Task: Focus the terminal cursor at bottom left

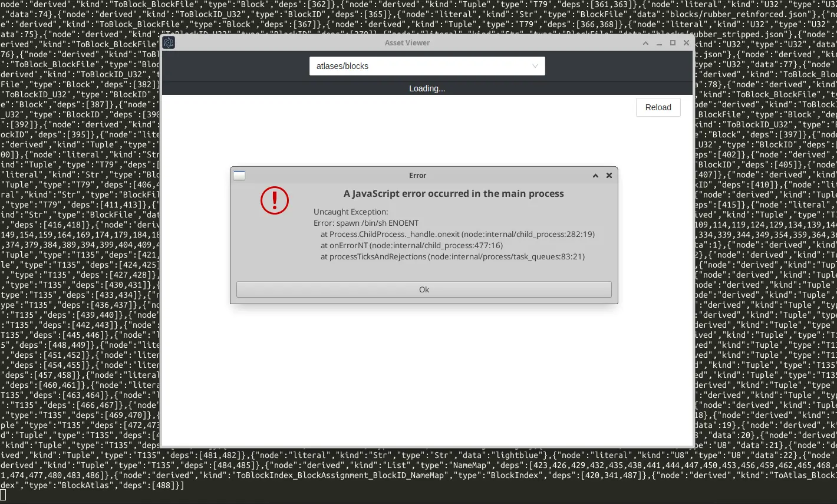Action: click(x=4, y=495)
